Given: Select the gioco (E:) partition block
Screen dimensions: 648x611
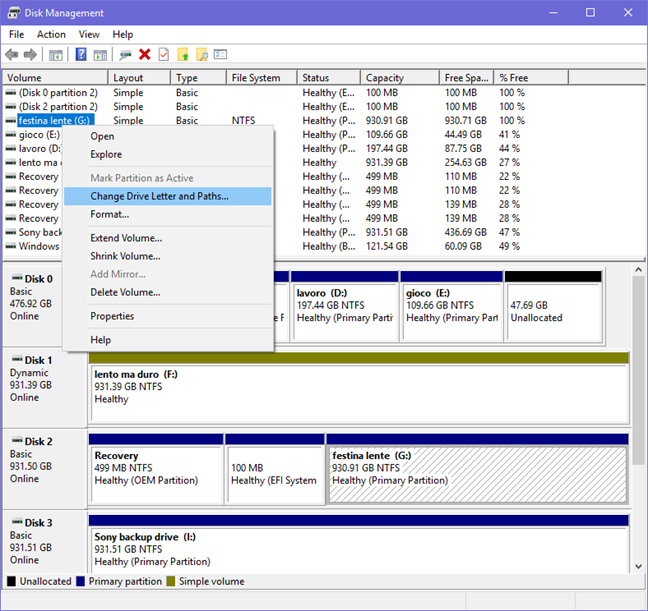Looking at the screenshot, I should 452,306.
